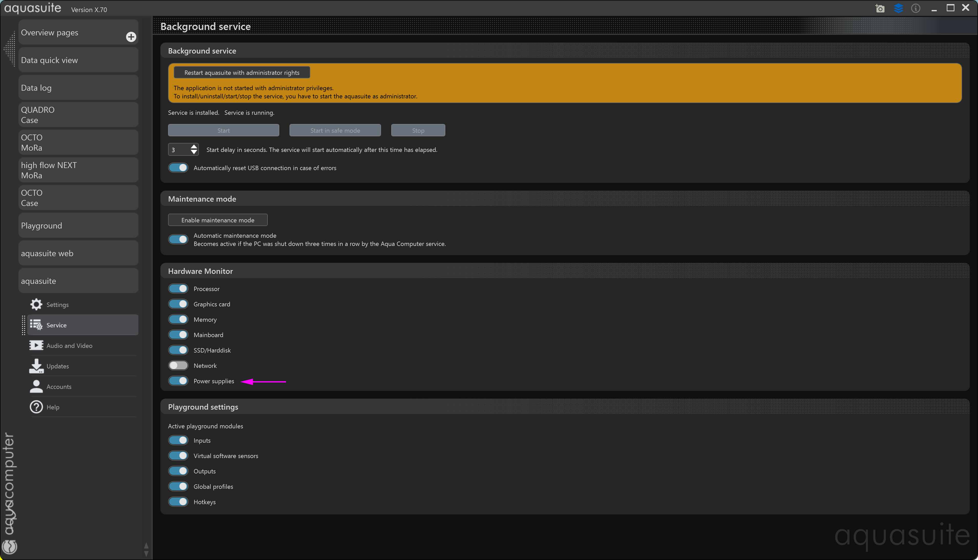Click the start delay seconds input field
This screenshot has height=560, width=978.
pyautogui.click(x=178, y=150)
